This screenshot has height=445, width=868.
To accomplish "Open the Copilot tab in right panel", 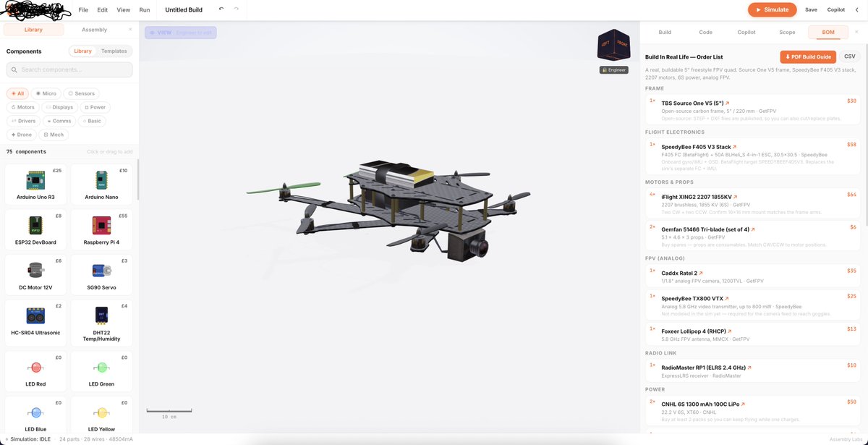I will 746,33.
